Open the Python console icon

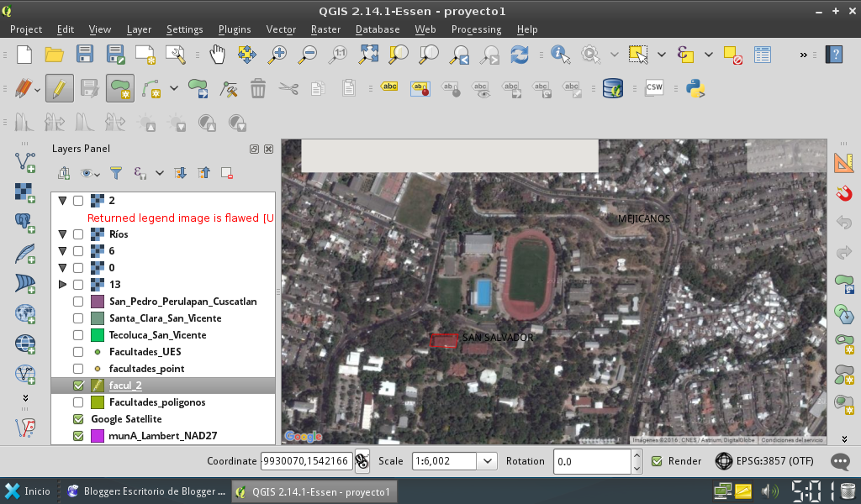(695, 87)
